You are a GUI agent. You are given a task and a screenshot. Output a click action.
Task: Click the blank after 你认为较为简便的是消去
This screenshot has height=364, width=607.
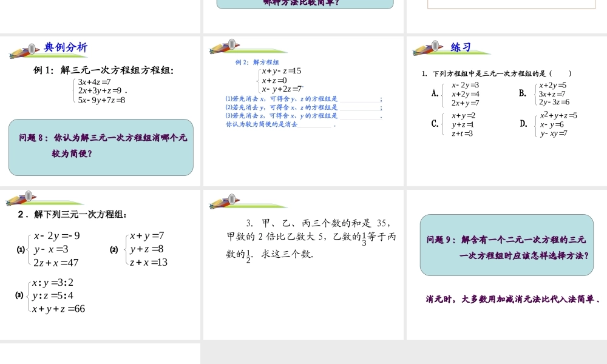(314, 124)
